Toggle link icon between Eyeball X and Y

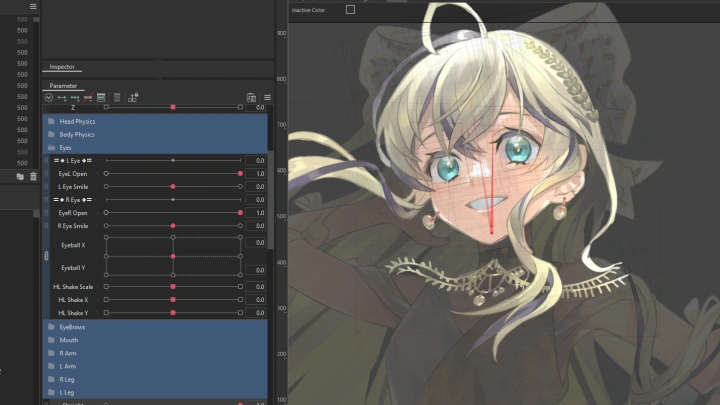pos(47,255)
